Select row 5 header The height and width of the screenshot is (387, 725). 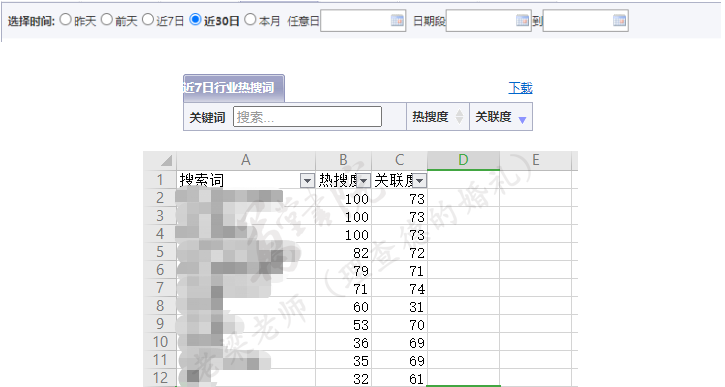pyautogui.click(x=160, y=252)
